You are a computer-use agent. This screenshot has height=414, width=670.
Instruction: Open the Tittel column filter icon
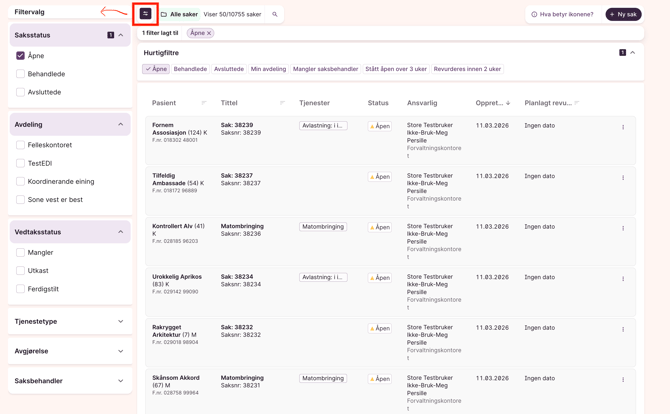282,103
